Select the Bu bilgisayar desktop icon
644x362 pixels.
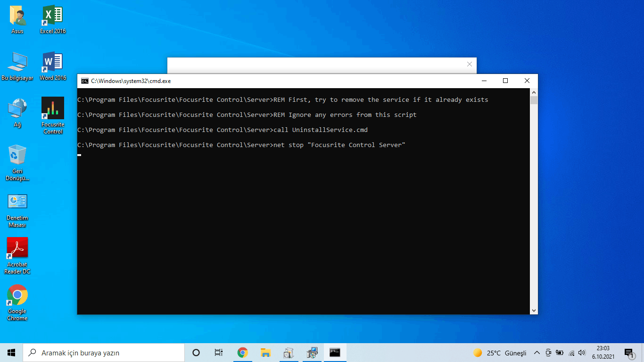click(x=17, y=66)
